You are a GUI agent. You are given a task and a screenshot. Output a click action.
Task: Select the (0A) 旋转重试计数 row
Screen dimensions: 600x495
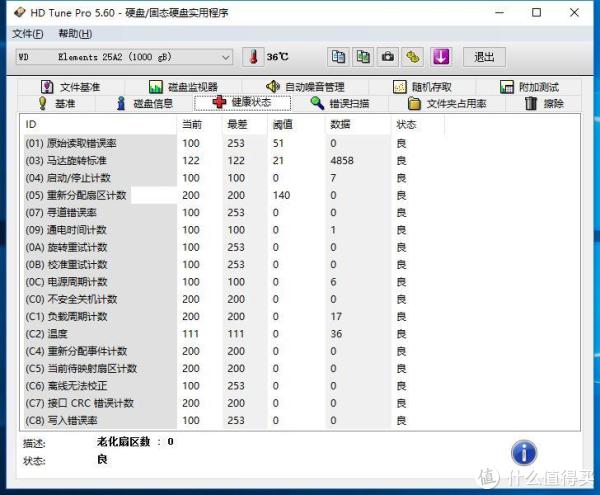[x=234, y=247]
